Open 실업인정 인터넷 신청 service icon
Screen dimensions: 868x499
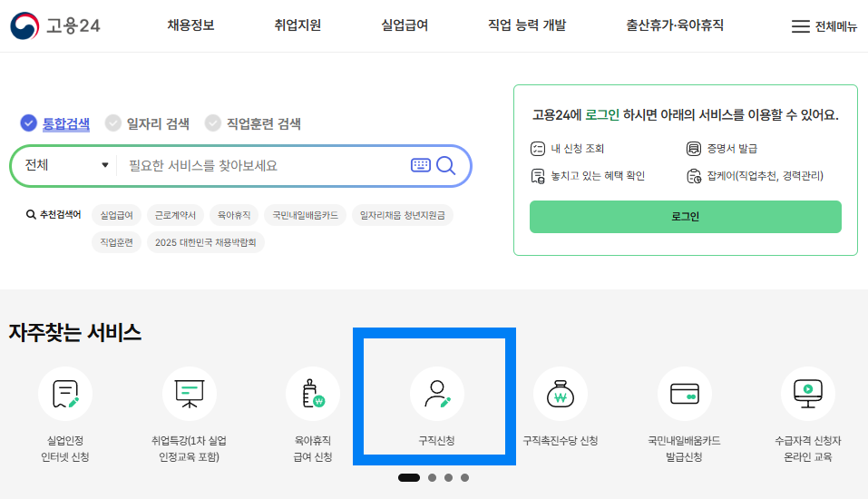(65, 394)
